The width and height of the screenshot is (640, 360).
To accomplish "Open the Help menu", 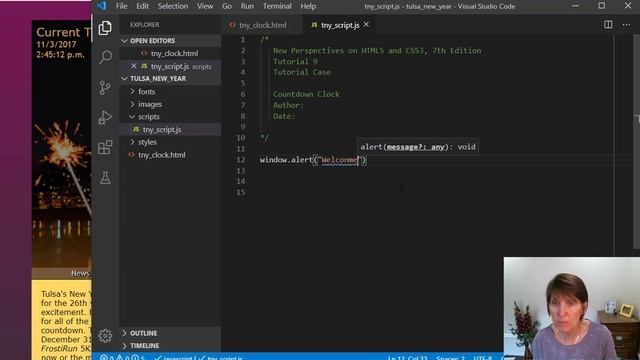I will point(308,6).
